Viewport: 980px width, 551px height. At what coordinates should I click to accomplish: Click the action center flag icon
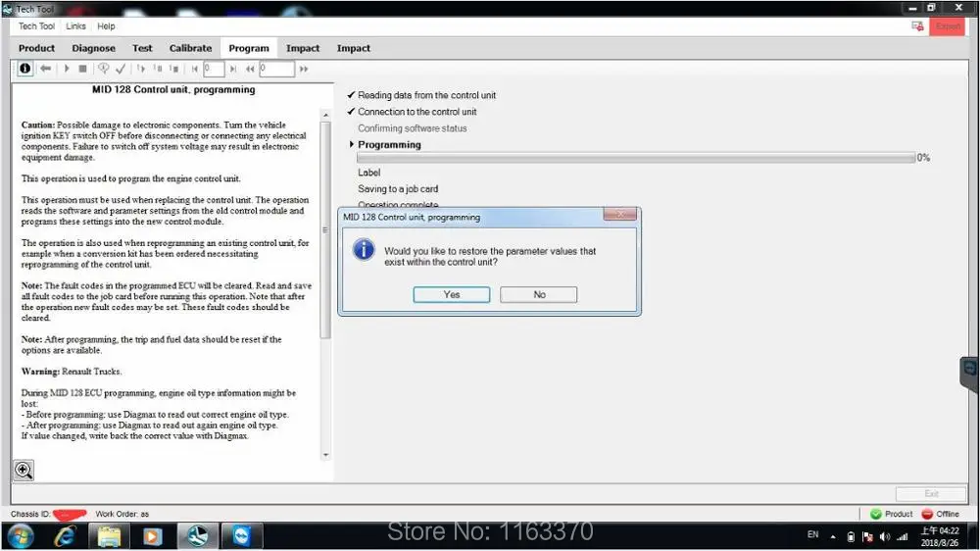[x=867, y=536]
